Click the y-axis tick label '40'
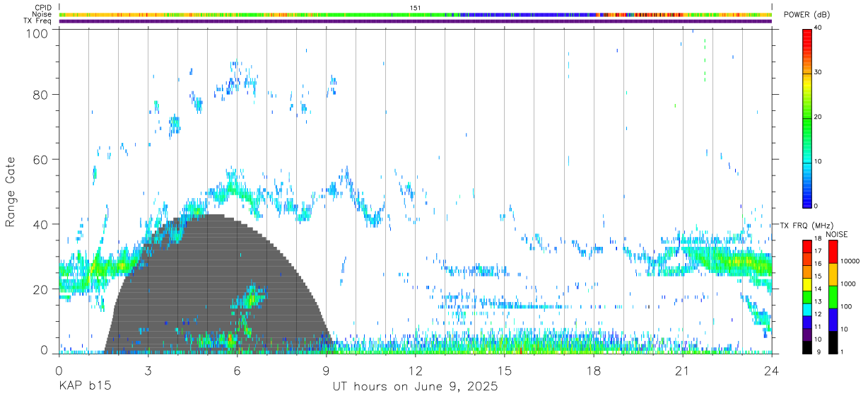Screen dimensions: 868x401 (40, 224)
